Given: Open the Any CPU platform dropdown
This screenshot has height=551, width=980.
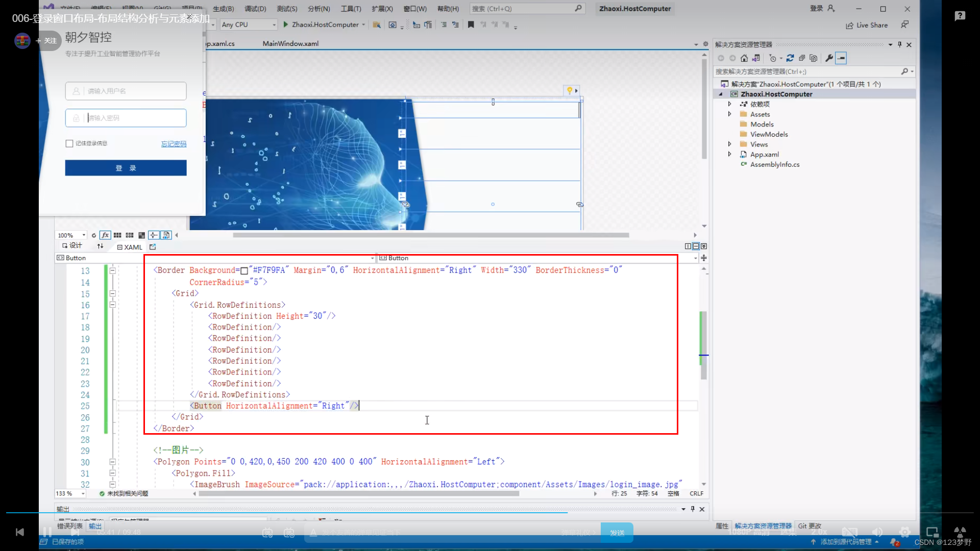Looking at the screenshot, I should (249, 24).
